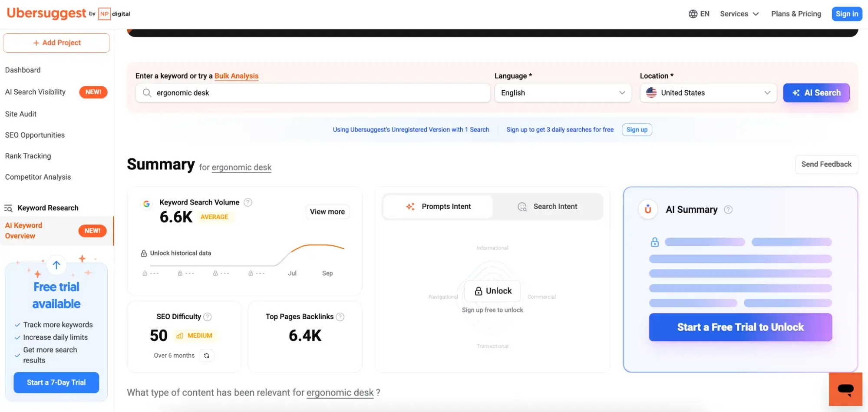Open the Language dropdown showing English

coord(562,92)
